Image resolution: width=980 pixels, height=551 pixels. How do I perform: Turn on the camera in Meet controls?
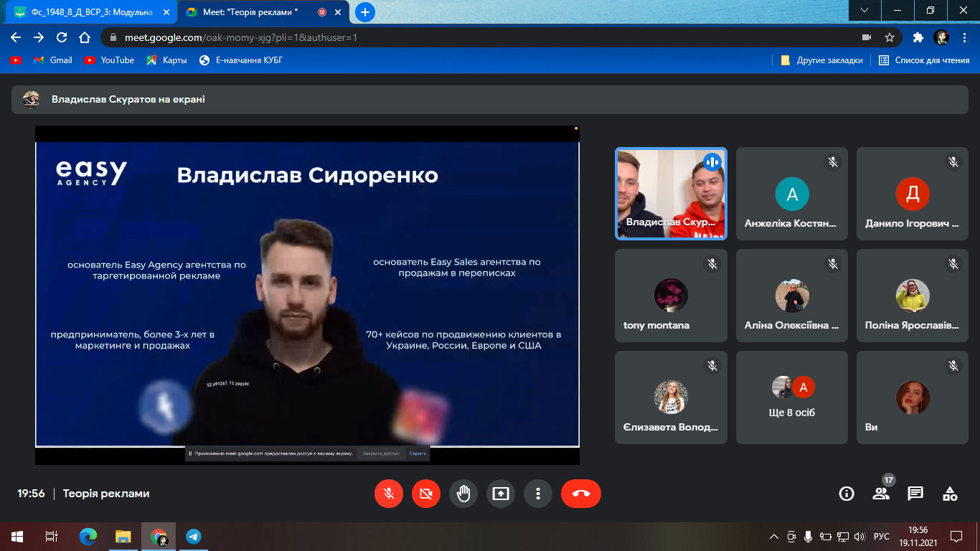[426, 494]
